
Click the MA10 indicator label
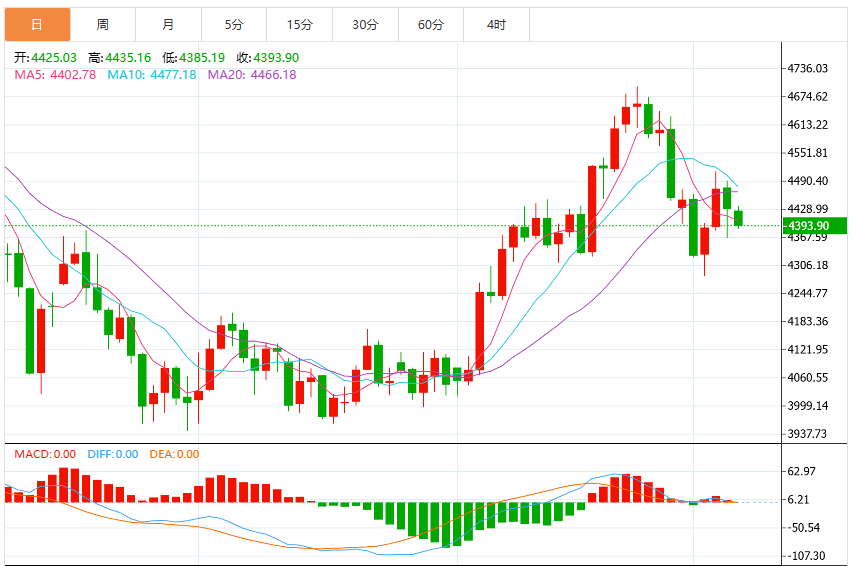tap(152, 75)
